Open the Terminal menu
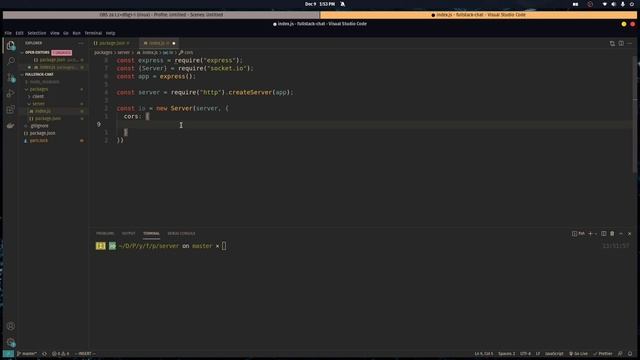This screenshot has height=360, width=640. (93, 33)
